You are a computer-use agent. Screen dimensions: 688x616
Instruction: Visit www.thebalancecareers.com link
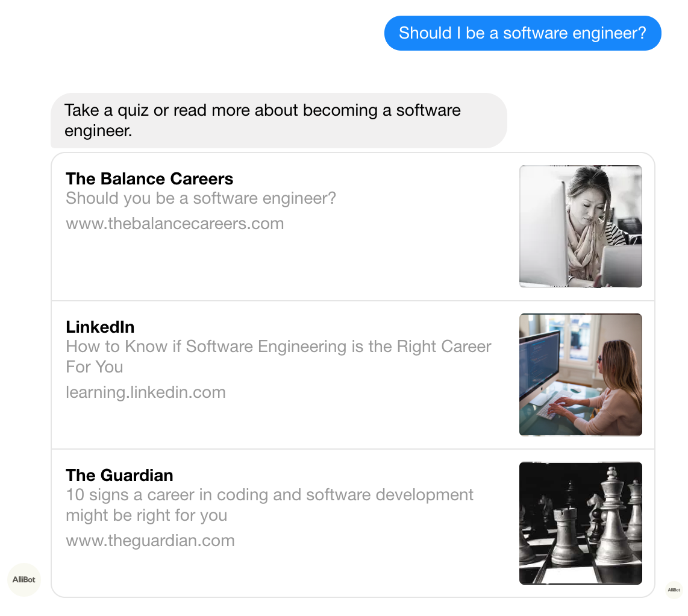(175, 224)
